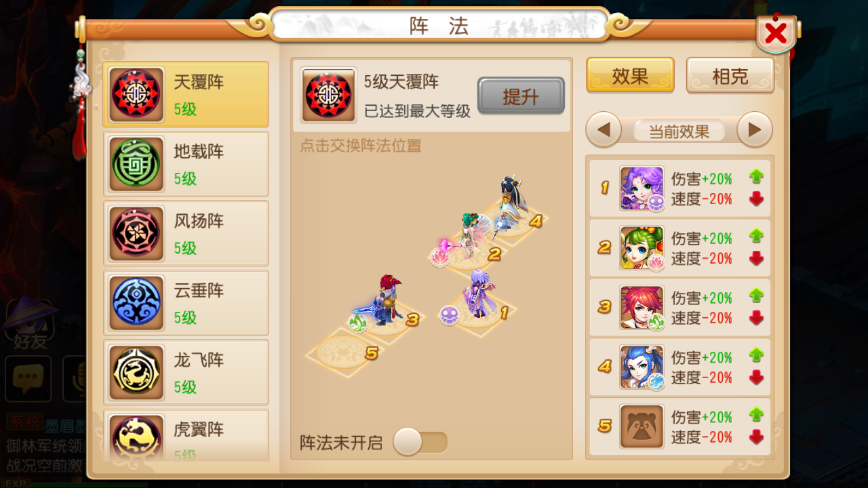Viewport: 868px width, 488px height.
Task: Select the 龙飞阵 dragon formation icon
Action: coord(136,373)
